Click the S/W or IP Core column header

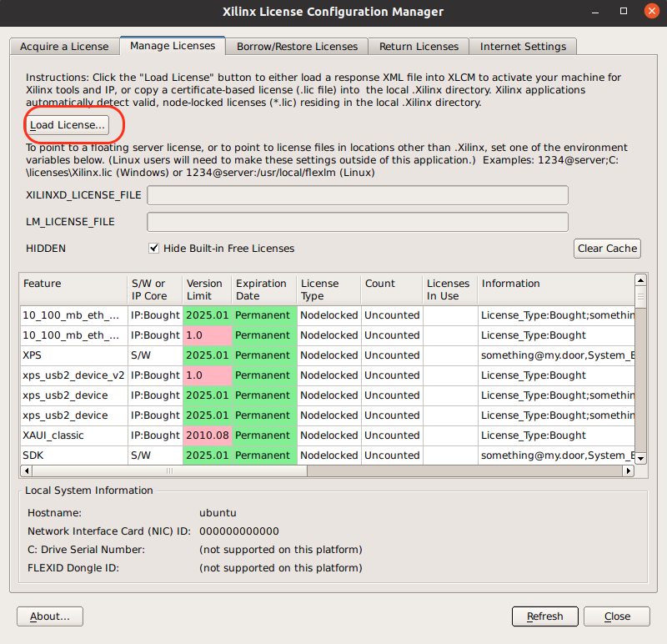point(155,289)
